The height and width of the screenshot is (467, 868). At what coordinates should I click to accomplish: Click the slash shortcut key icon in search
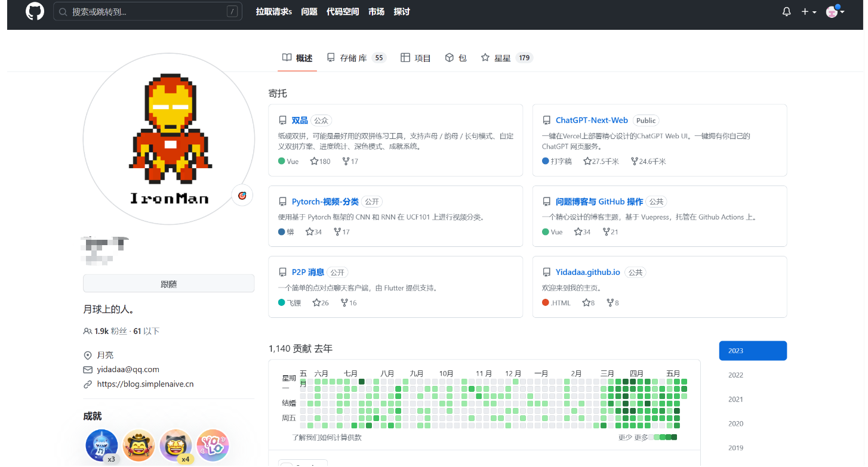pos(232,11)
